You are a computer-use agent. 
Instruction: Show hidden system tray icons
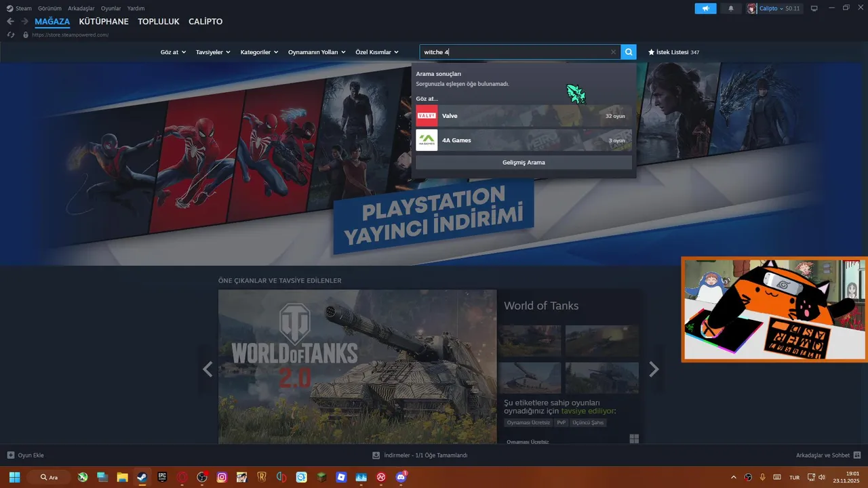(734, 477)
